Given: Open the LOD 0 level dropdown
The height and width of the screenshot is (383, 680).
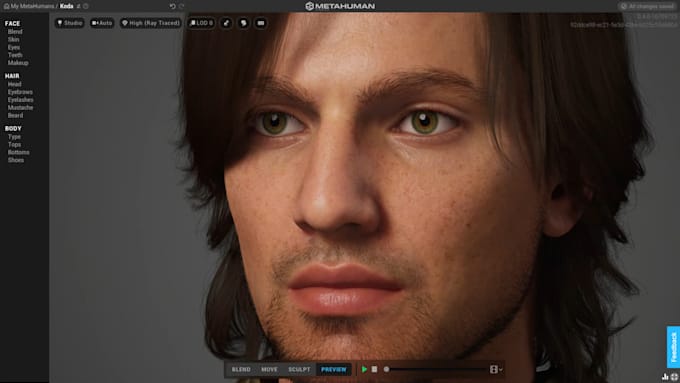Looking at the screenshot, I should click(x=201, y=23).
